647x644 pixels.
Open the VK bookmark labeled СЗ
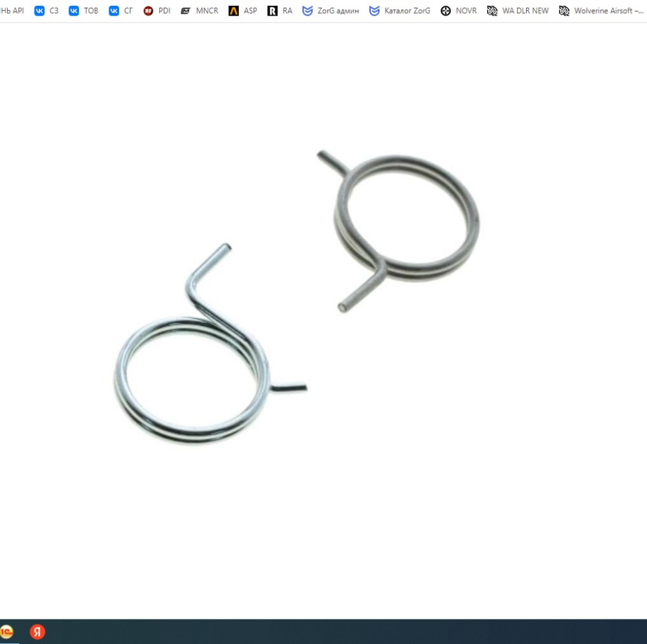tap(46, 11)
